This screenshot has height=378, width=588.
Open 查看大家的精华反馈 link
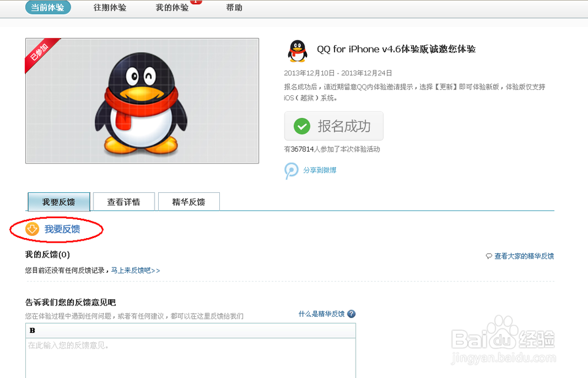[x=524, y=256]
